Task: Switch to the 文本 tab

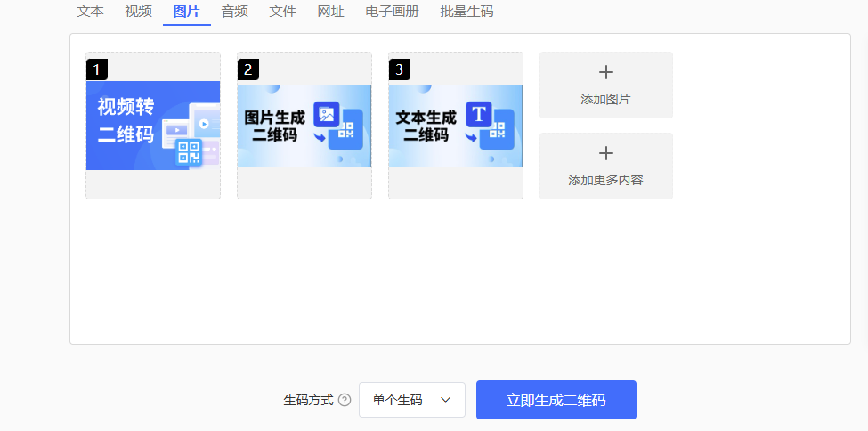Action: coord(90,12)
